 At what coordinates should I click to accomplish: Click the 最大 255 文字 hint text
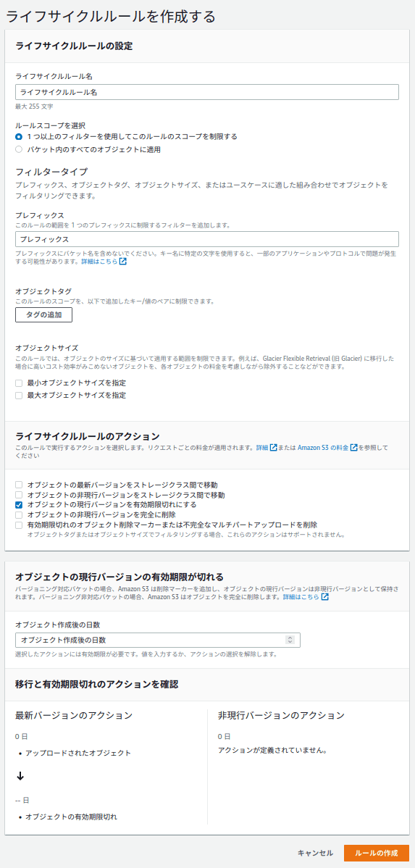pyautogui.click(x=34, y=106)
